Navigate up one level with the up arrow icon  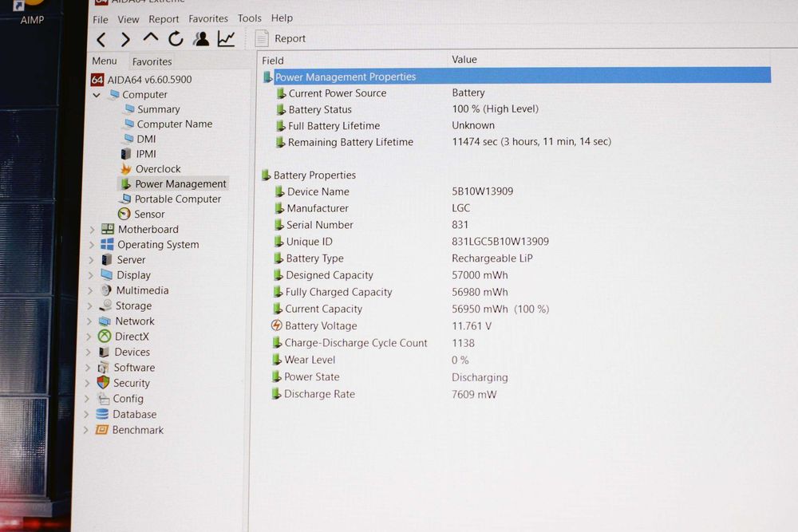[151, 38]
